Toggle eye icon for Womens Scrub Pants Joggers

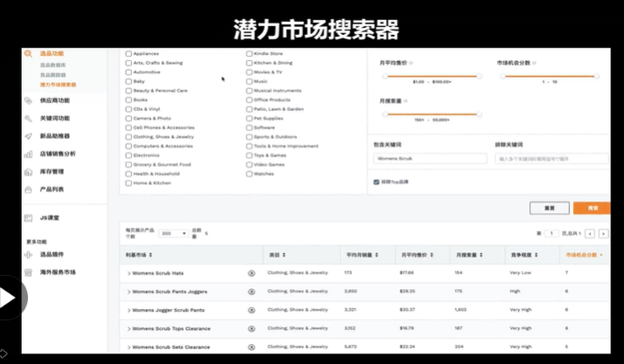click(252, 292)
